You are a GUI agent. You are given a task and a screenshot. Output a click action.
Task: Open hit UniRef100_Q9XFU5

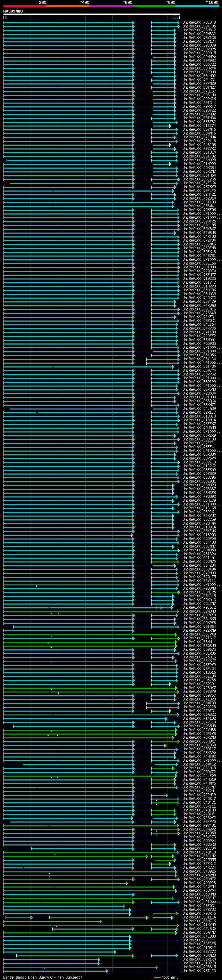199,26
